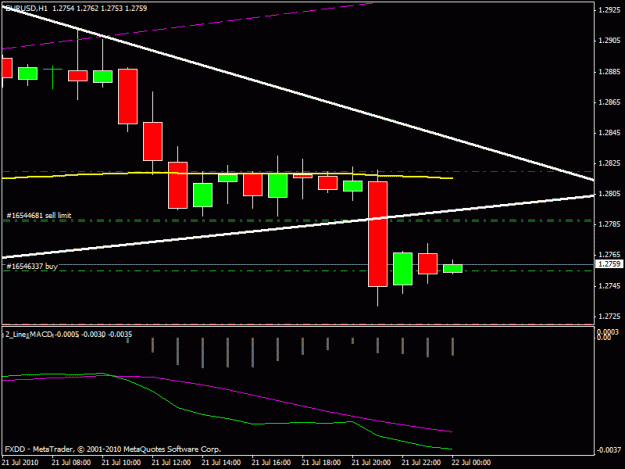Click the 1.2925 price axis label
Screen dimensions: 625x469
[609, 10]
